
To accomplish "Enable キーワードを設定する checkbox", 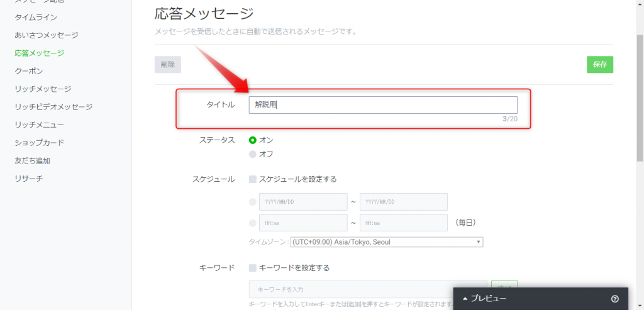I will coord(253,268).
